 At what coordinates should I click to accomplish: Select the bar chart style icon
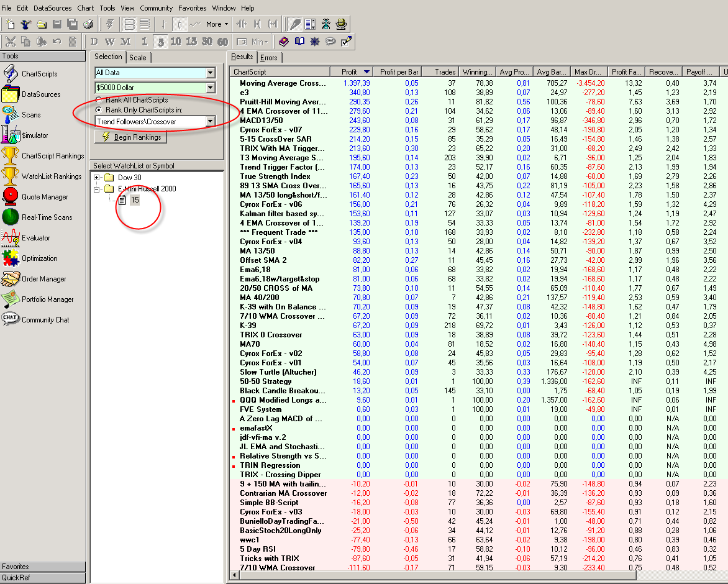click(164, 24)
